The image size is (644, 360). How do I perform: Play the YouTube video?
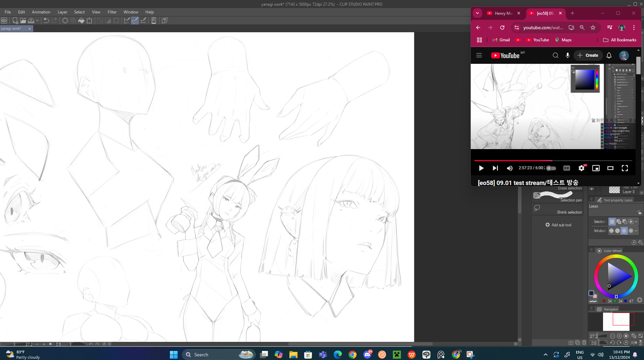(x=481, y=168)
